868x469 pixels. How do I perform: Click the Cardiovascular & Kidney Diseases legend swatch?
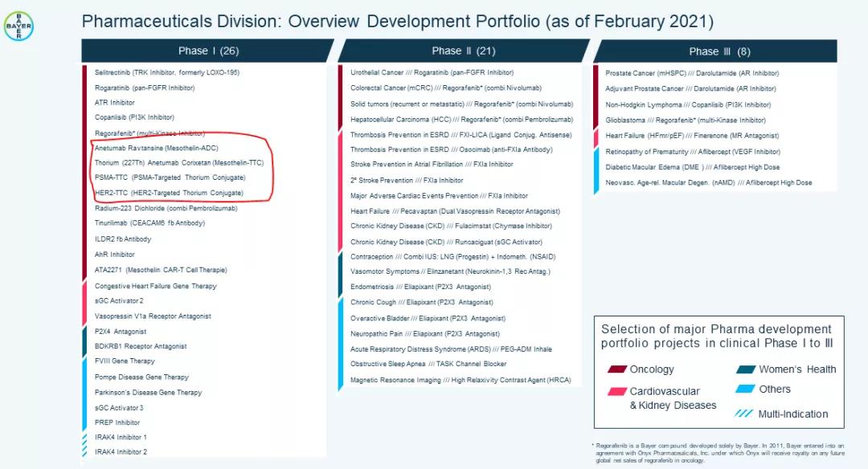[x=616, y=391]
